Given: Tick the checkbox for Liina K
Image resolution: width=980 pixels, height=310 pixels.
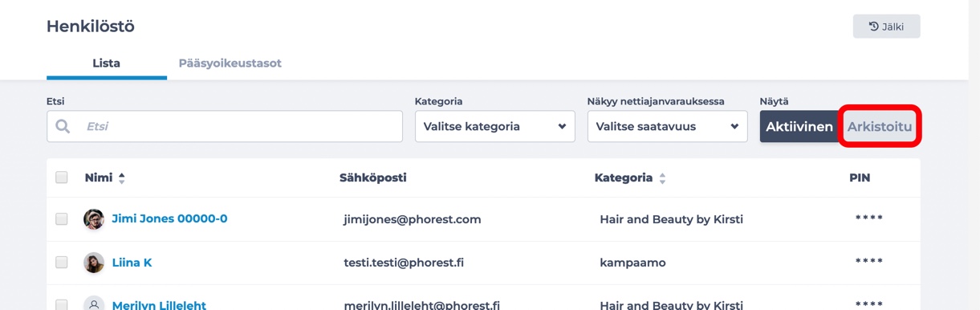Looking at the screenshot, I should point(62,262).
